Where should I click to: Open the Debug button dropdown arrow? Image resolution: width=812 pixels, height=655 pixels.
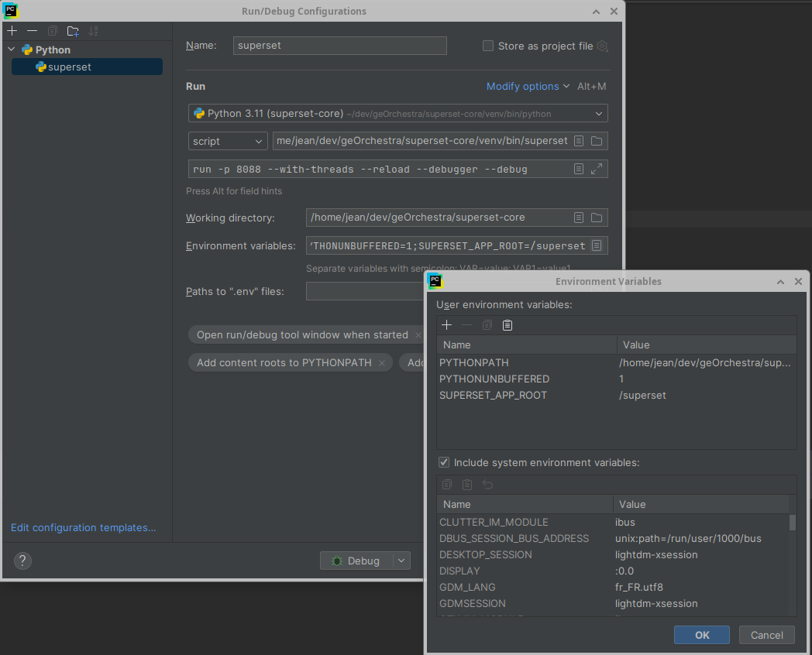click(x=401, y=561)
